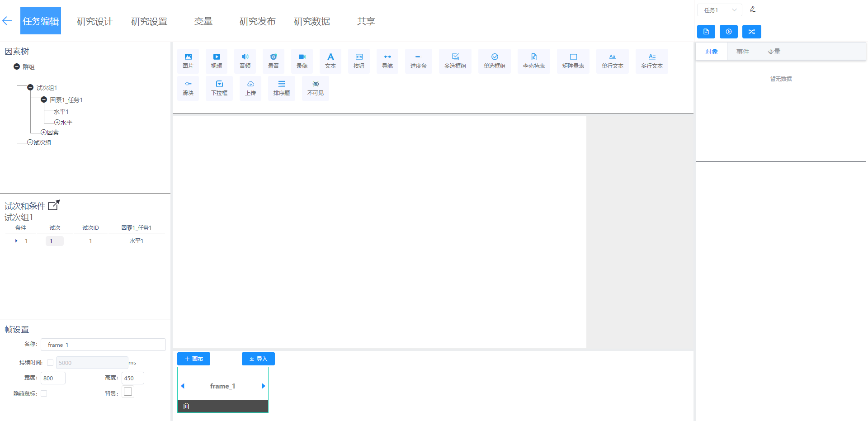Screen dimensions: 868x421
Task: Add a 进度条 progress bar object
Action: (x=419, y=61)
